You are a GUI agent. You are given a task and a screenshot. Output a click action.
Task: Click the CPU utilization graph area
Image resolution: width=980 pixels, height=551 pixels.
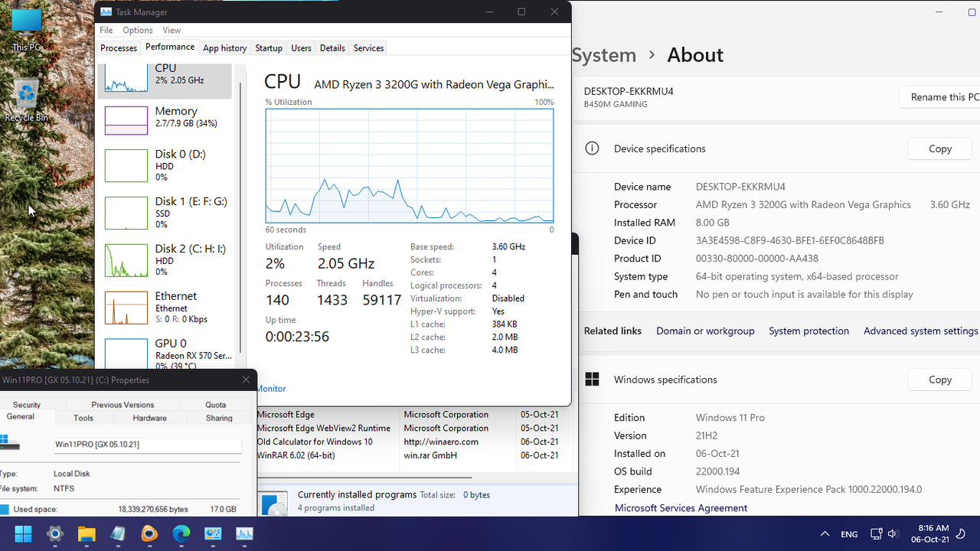[410, 166]
